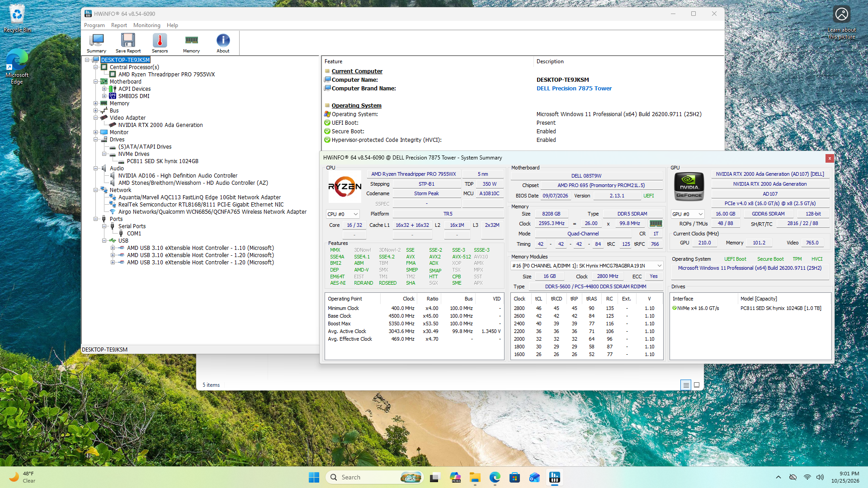Open the Help menu
Image resolution: width=868 pixels, height=488 pixels.
click(x=172, y=25)
